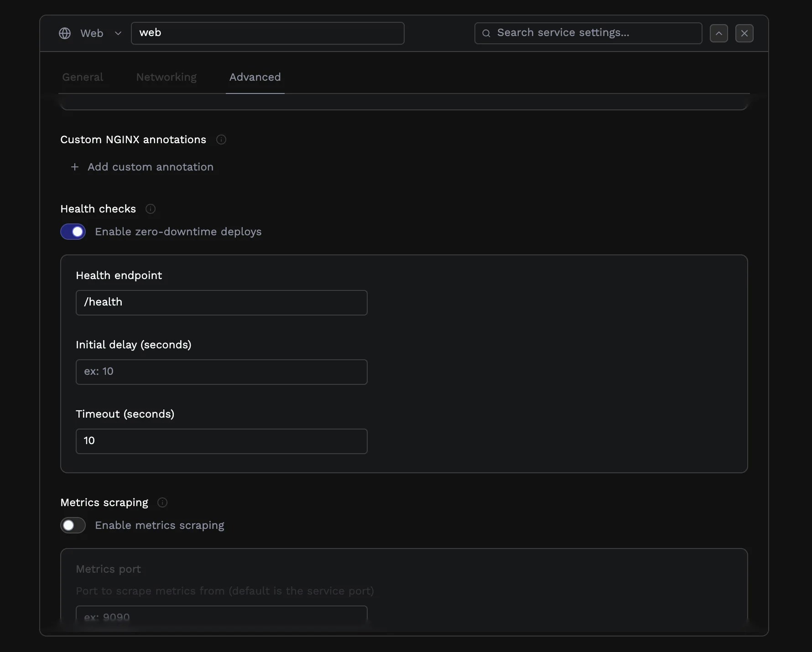The width and height of the screenshot is (812, 652).
Task: Select the Timeout value of 10
Action: point(221,441)
